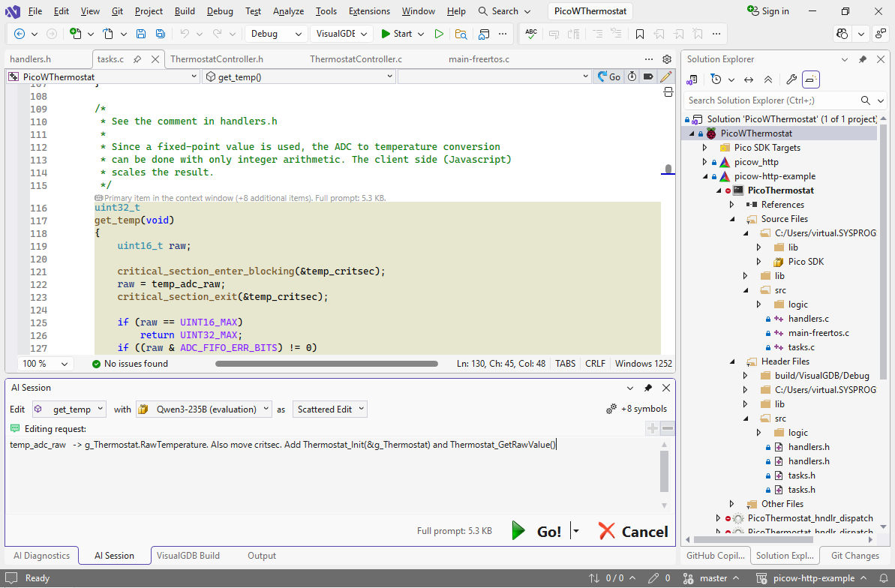Click the green Start Without Debugging arrow
Image resolution: width=895 pixels, height=588 pixels.
[439, 34]
